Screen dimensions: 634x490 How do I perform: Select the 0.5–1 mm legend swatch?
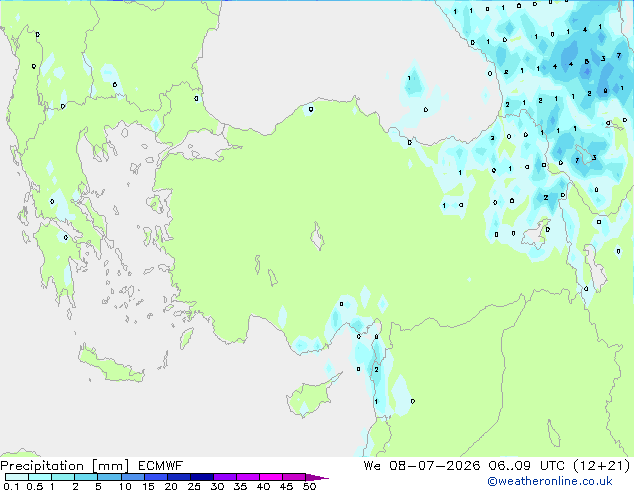[40, 477]
